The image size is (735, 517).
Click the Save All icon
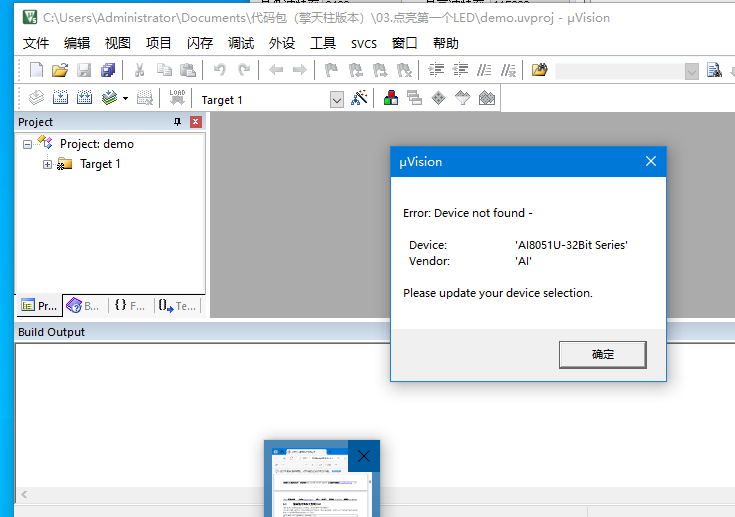(x=108, y=70)
